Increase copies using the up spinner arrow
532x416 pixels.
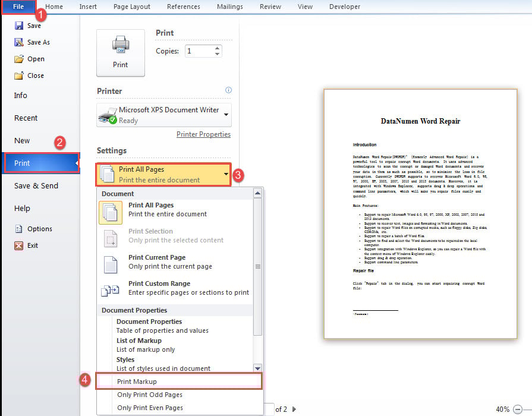(218, 48)
